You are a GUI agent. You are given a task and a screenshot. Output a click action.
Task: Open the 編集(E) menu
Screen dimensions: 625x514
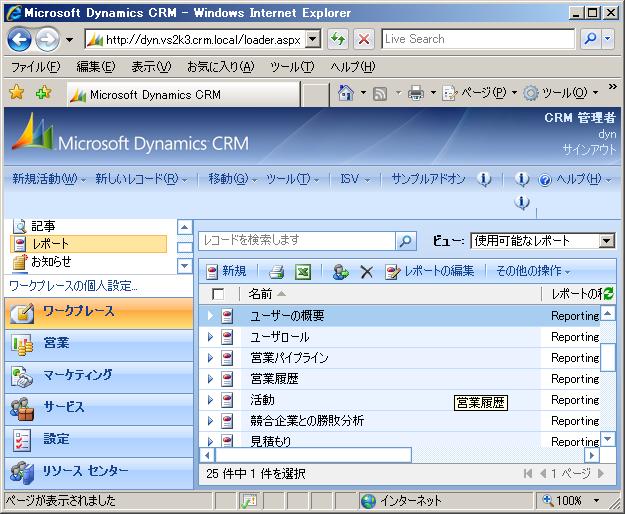click(96, 67)
